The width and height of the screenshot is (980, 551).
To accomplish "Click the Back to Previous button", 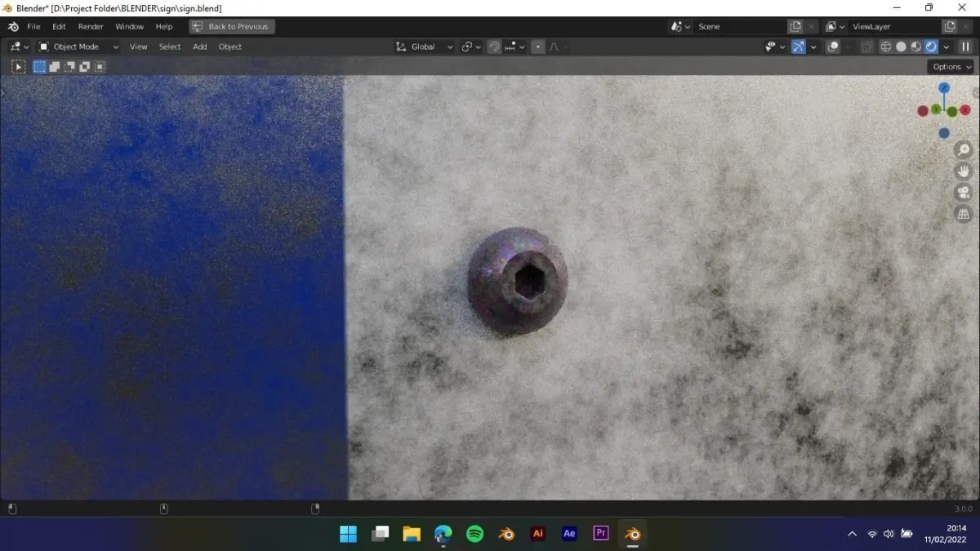I will 232,26.
